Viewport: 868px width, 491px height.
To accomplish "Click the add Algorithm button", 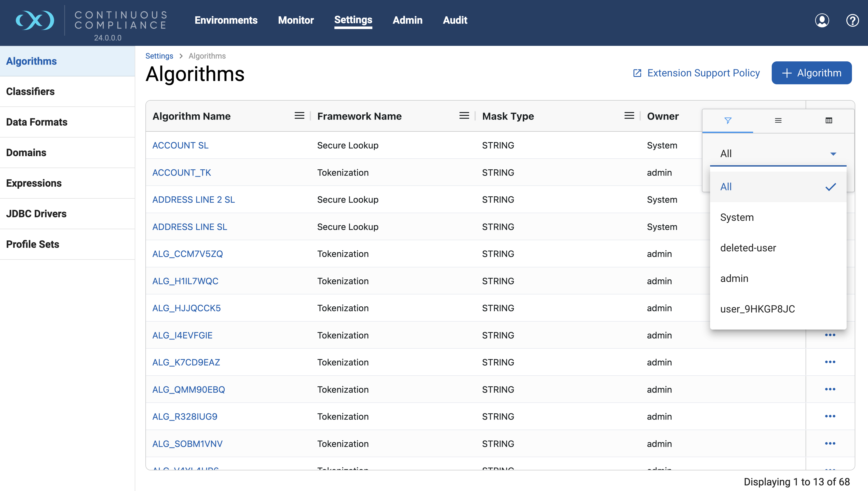I will pyautogui.click(x=811, y=73).
